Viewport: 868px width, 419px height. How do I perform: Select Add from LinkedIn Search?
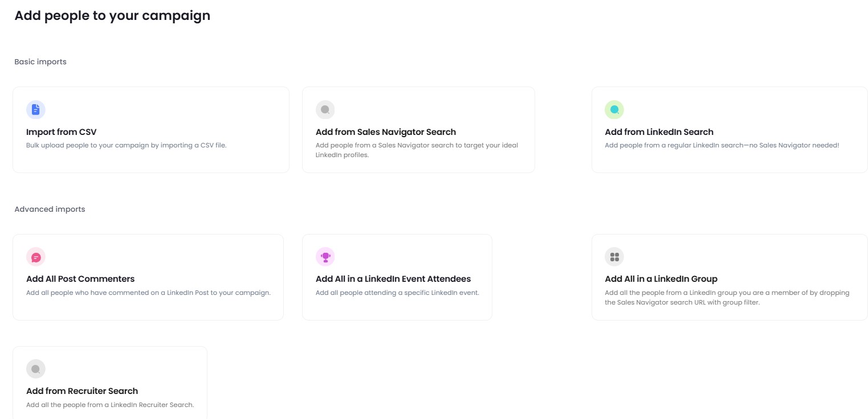coord(659,132)
